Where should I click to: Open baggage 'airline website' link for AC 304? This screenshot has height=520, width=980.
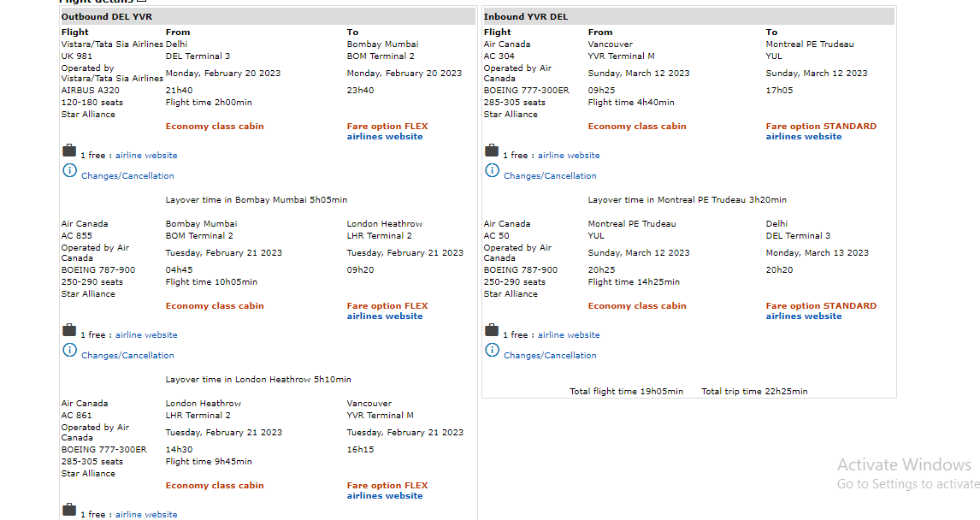coord(569,156)
